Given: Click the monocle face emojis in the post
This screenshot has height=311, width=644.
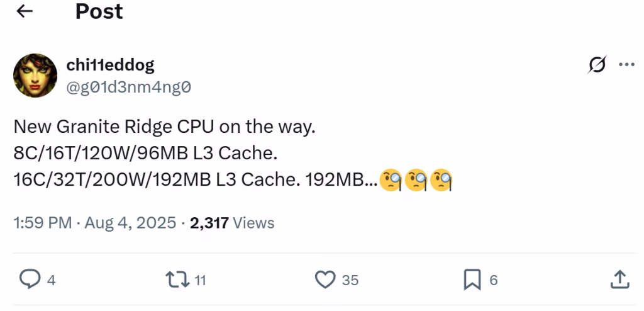Looking at the screenshot, I should (416, 181).
